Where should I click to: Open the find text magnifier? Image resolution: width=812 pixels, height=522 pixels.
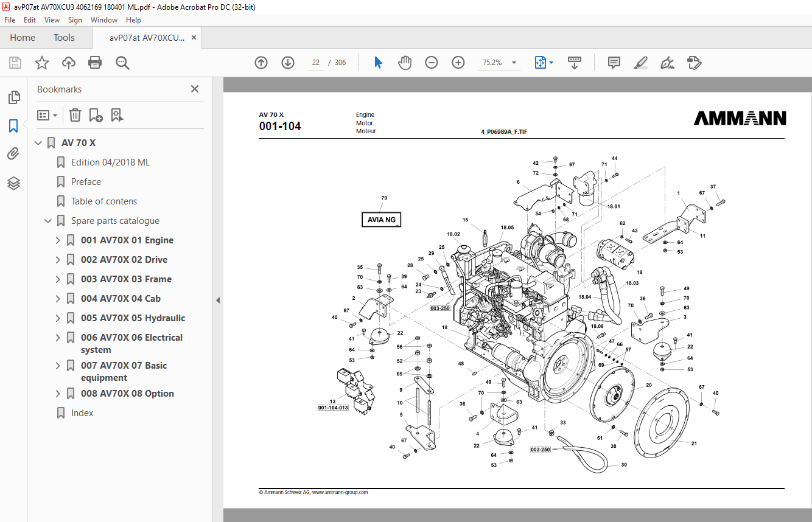[x=123, y=63]
